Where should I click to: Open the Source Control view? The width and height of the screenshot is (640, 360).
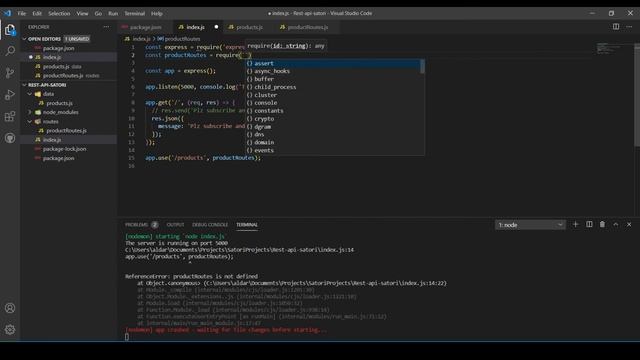(x=10, y=73)
